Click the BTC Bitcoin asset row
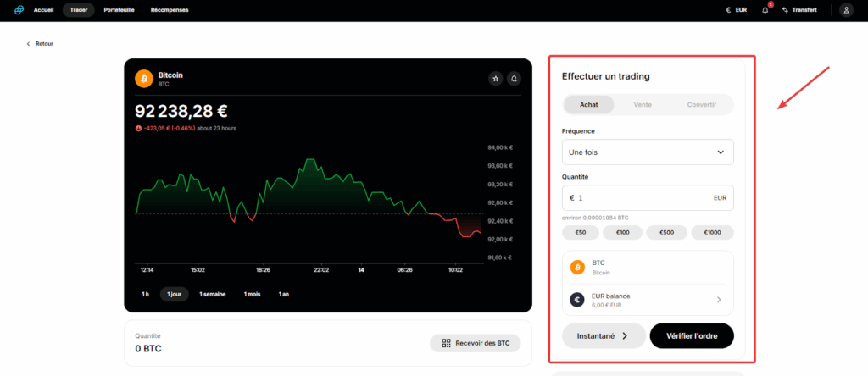 648,268
